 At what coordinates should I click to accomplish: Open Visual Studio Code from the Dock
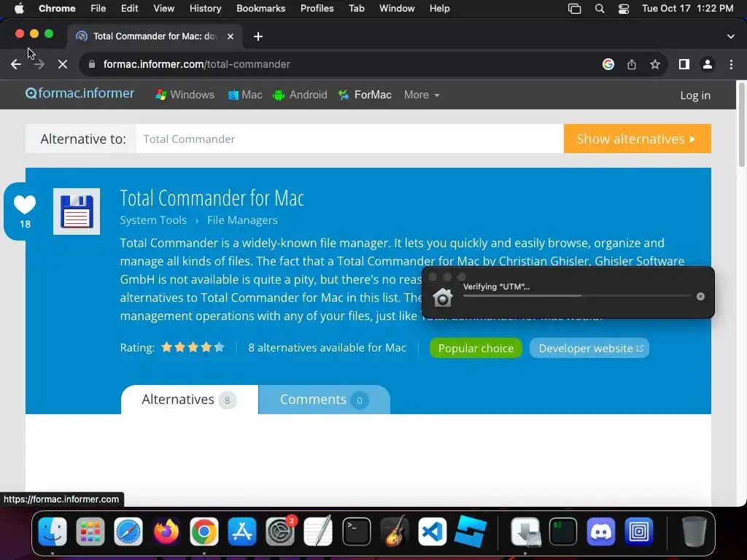(433, 531)
